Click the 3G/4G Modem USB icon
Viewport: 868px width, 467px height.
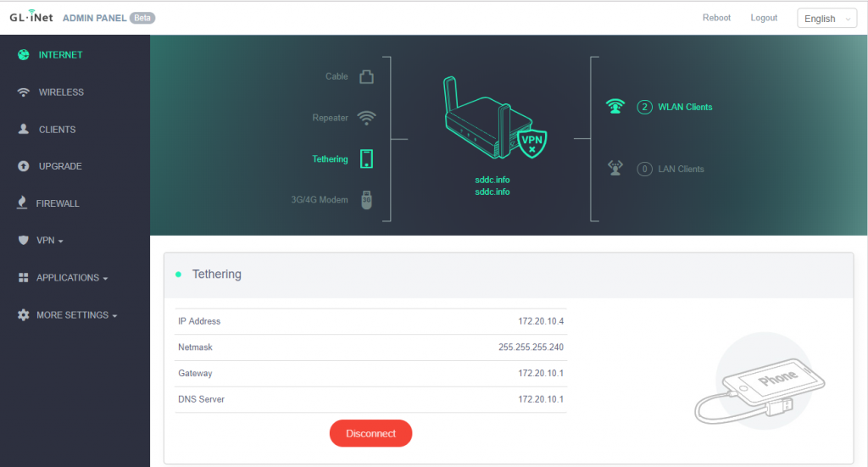pos(366,200)
